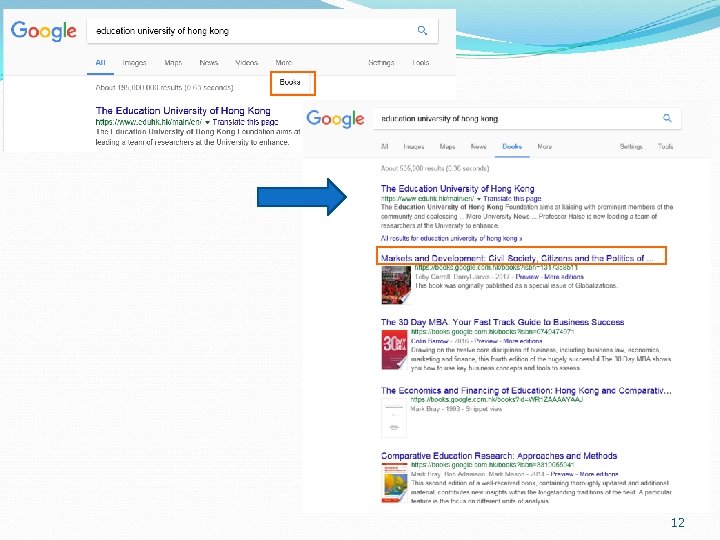Image resolution: width=720 pixels, height=540 pixels.
Task: Open Comparative Education Research cover thumbnail
Action: (394, 483)
